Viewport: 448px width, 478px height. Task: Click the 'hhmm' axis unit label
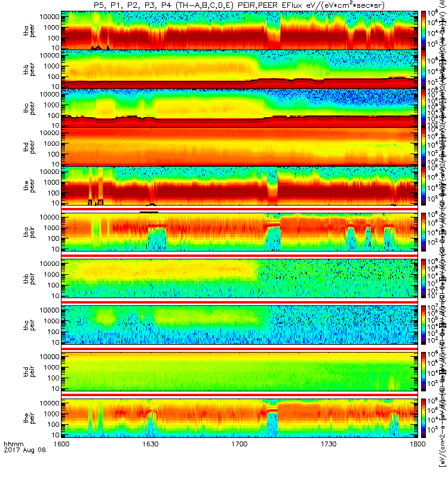14,444
